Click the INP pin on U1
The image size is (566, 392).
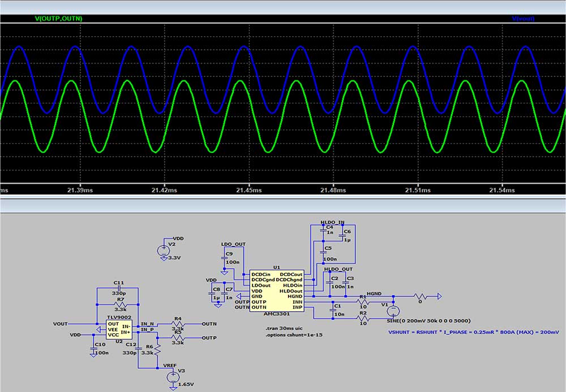298,307
